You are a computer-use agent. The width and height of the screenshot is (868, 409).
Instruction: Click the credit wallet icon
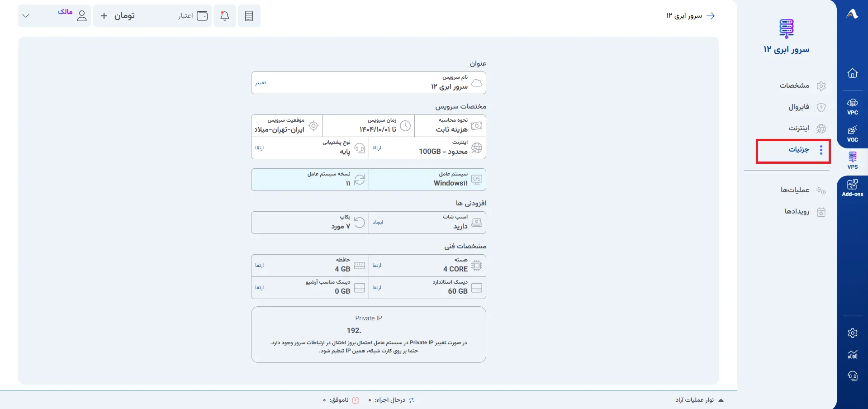202,16
